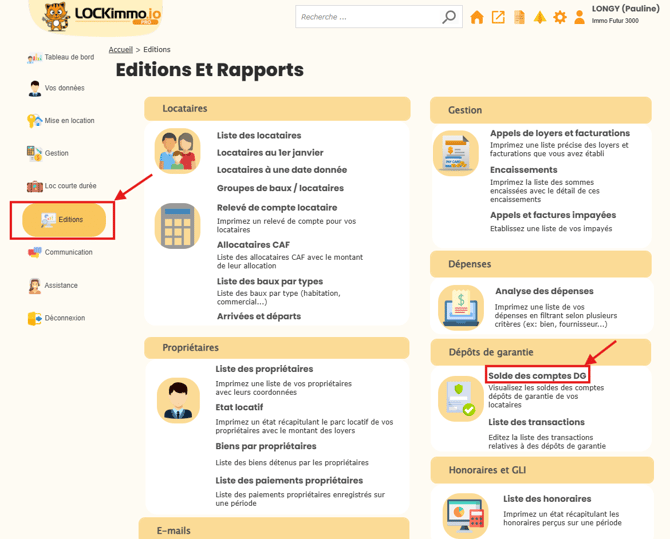Viewport: 670px width, 539px height.
Task: Open Tableau de bord in sidebar
Action: pos(61,57)
